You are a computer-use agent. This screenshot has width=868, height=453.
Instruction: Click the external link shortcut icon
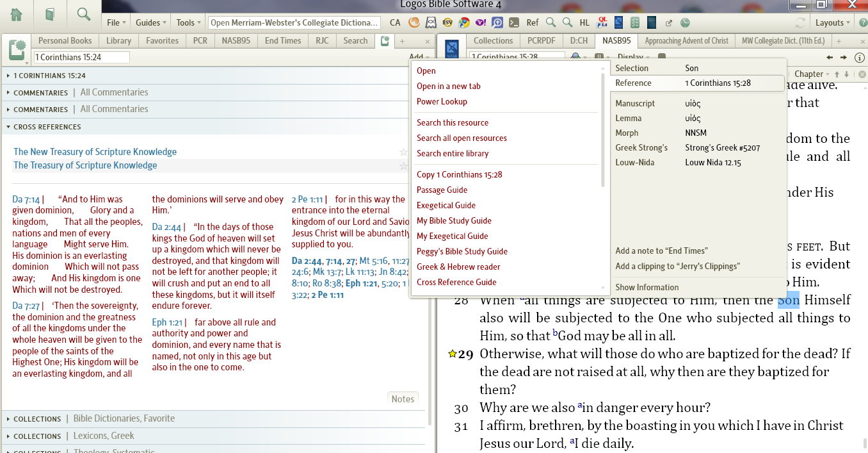669,23
